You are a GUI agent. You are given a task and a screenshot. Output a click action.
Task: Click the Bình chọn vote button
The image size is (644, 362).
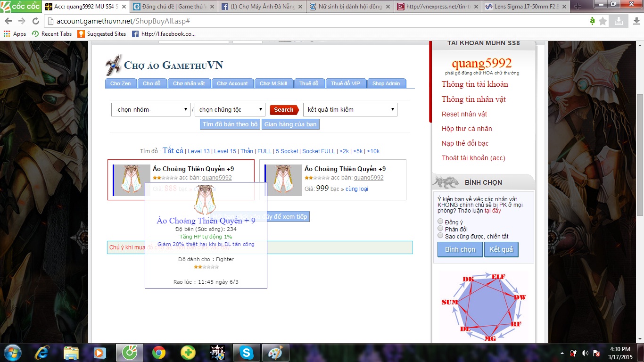click(x=460, y=249)
